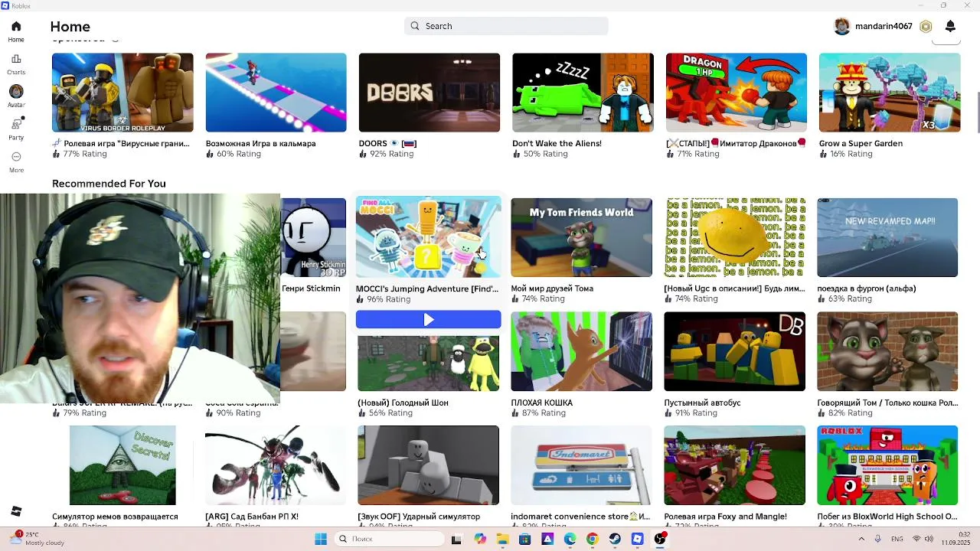Open My Tom Friends World thumbnail
The width and height of the screenshot is (980, 551).
tap(581, 237)
